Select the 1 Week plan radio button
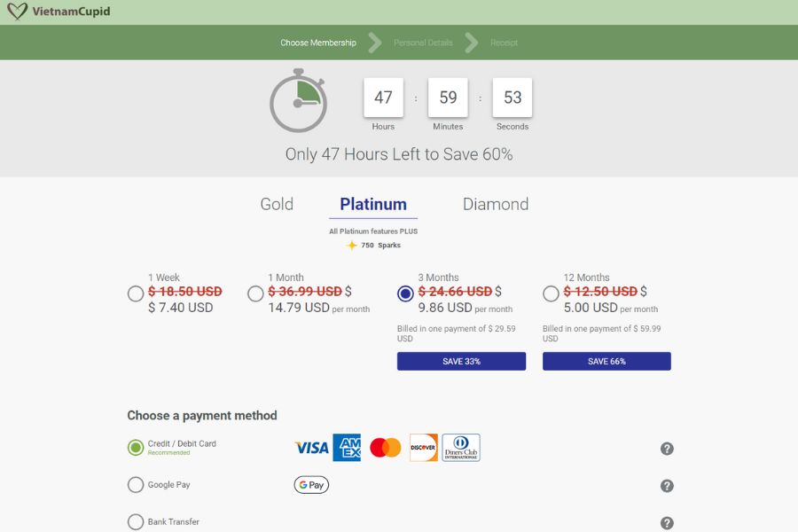The image size is (798, 532). (x=136, y=293)
